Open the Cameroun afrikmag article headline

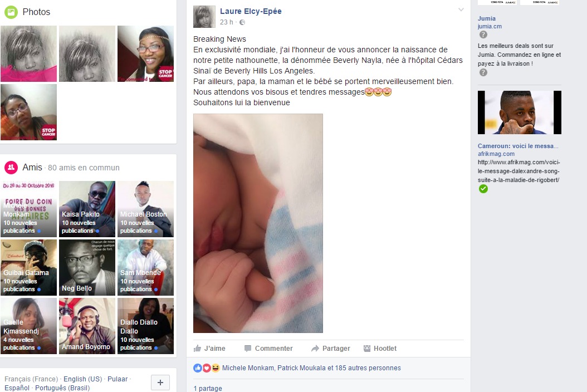coord(518,146)
